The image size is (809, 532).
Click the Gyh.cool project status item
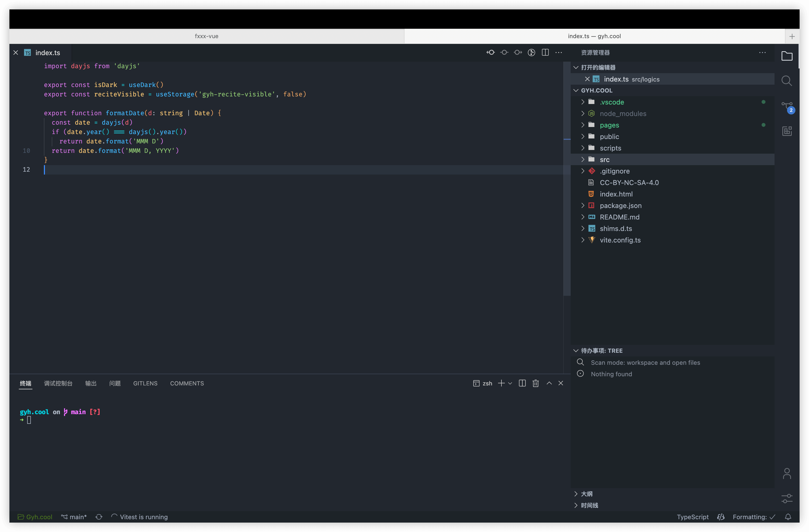[35, 517]
